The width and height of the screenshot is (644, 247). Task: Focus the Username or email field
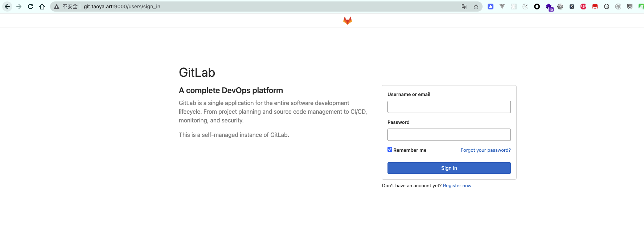449,107
